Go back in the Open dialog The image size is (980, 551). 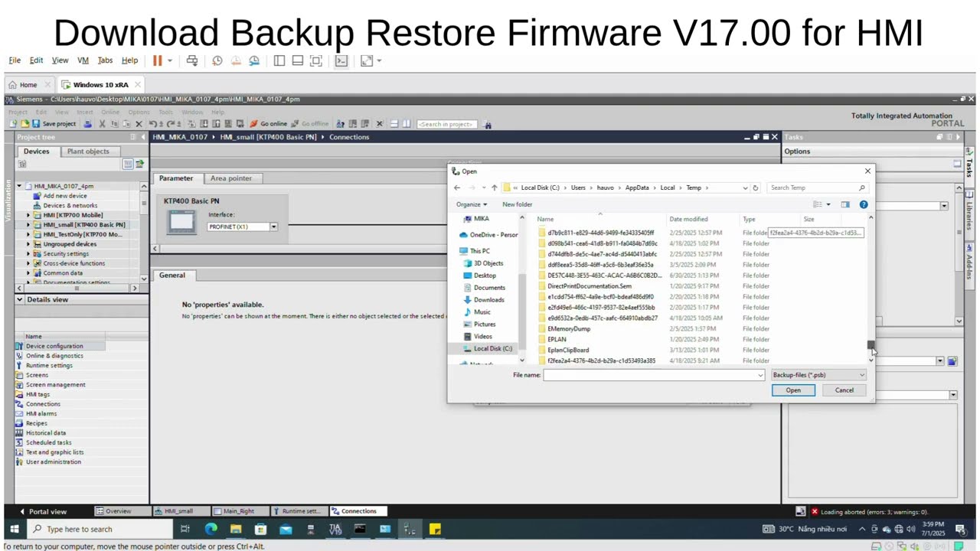pyautogui.click(x=457, y=187)
